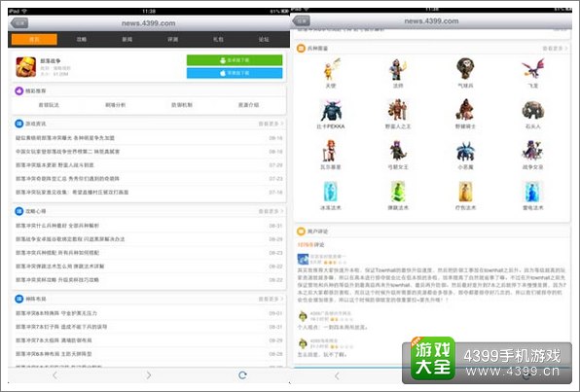Image resolution: width=580 pixels, height=392 pixels.
Task: Click the first comment's star rating
Action: [335, 263]
